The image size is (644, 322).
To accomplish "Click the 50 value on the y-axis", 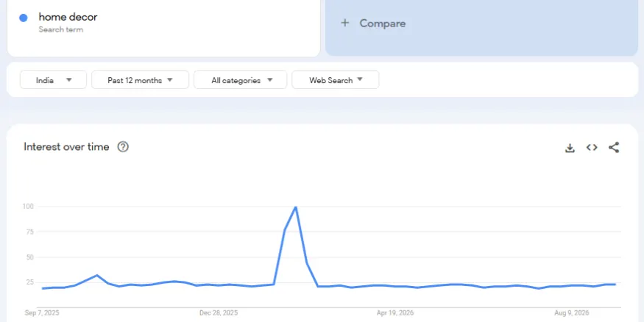I will click(x=29, y=257).
